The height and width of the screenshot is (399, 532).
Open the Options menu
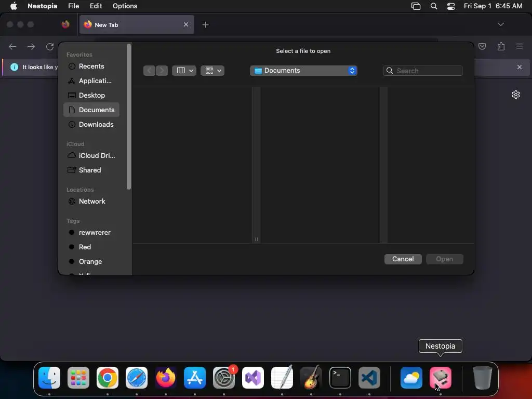point(125,6)
